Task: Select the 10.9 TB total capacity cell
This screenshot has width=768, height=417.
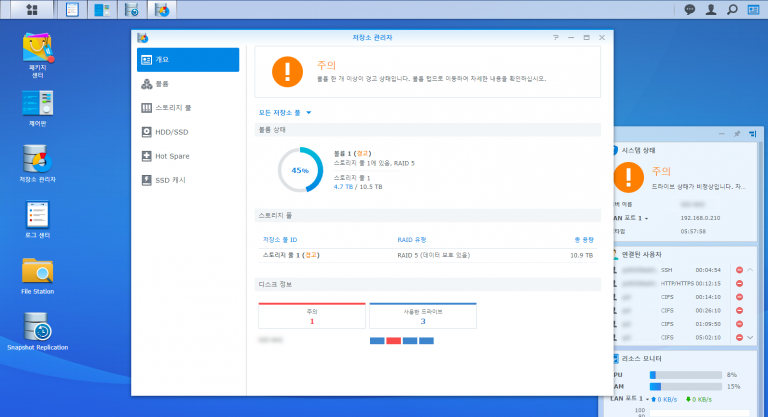Action: pyautogui.click(x=581, y=255)
